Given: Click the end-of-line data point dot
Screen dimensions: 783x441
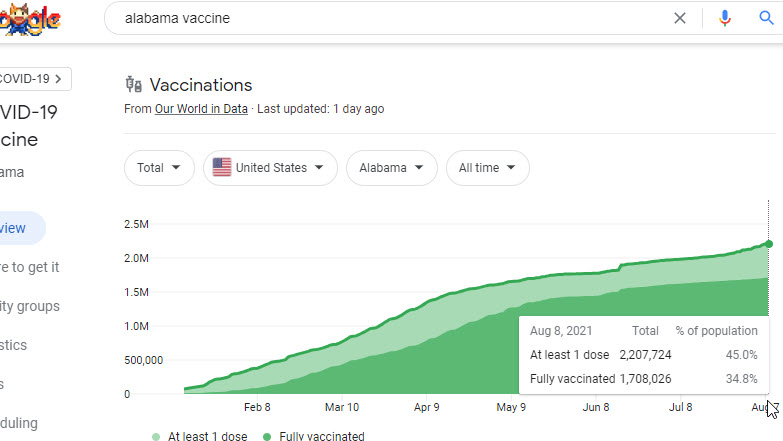Looking at the screenshot, I should [768, 243].
